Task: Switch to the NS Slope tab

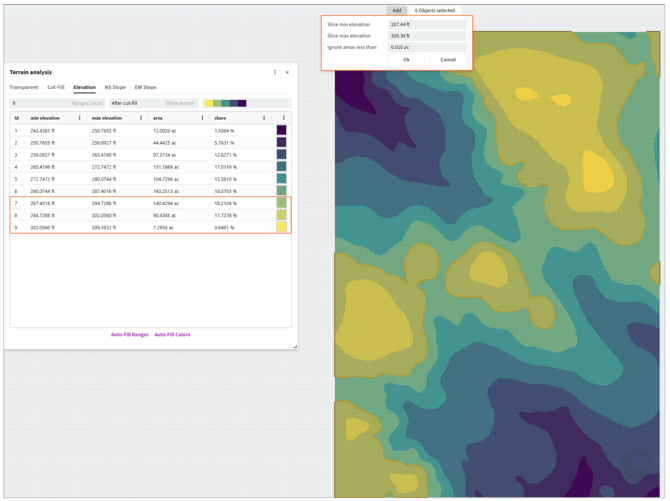Action: (115, 87)
